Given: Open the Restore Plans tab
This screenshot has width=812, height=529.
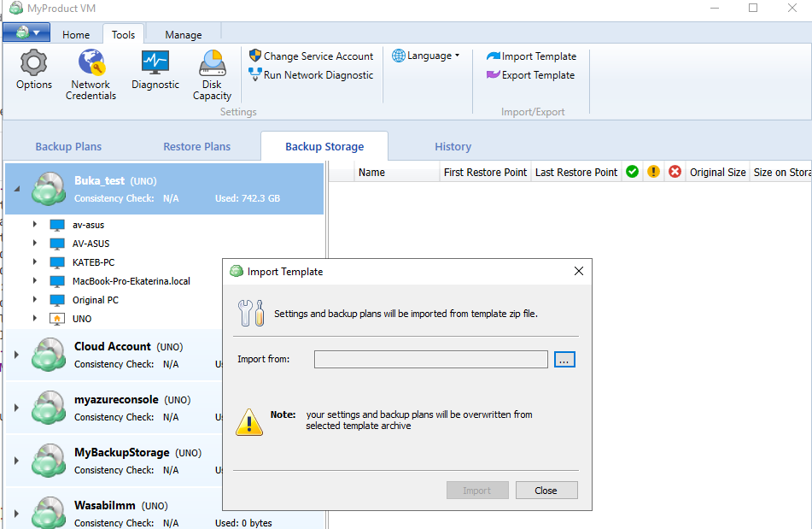Looking at the screenshot, I should 196,146.
